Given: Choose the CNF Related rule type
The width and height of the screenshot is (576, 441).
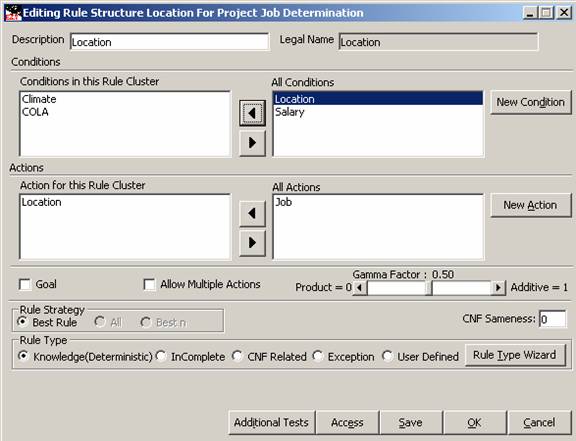Looking at the screenshot, I should click(x=237, y=356).
